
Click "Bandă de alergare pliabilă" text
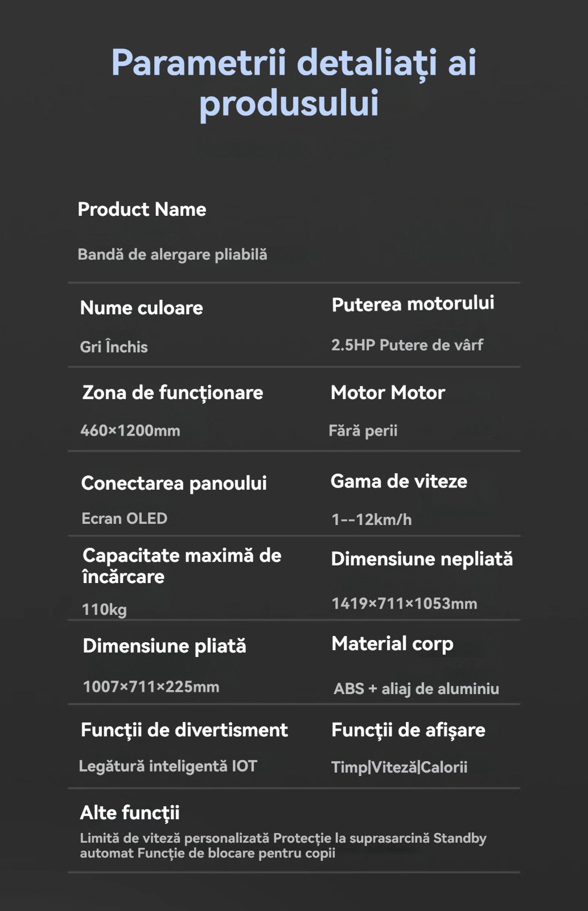172,255
